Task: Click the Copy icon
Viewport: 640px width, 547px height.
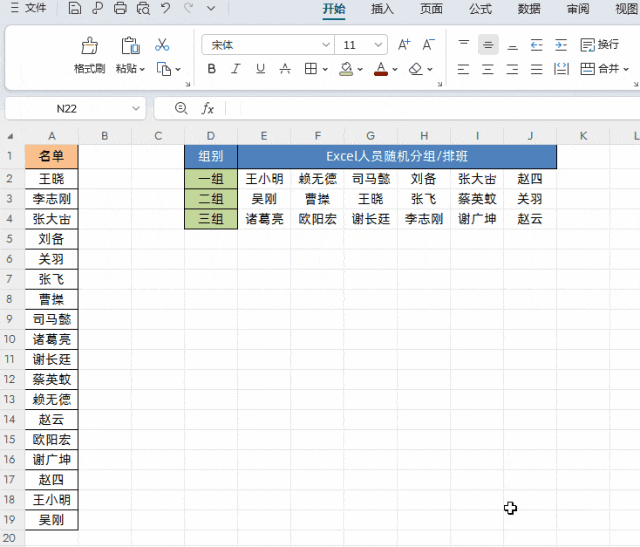Action: [x=164, y=69]
